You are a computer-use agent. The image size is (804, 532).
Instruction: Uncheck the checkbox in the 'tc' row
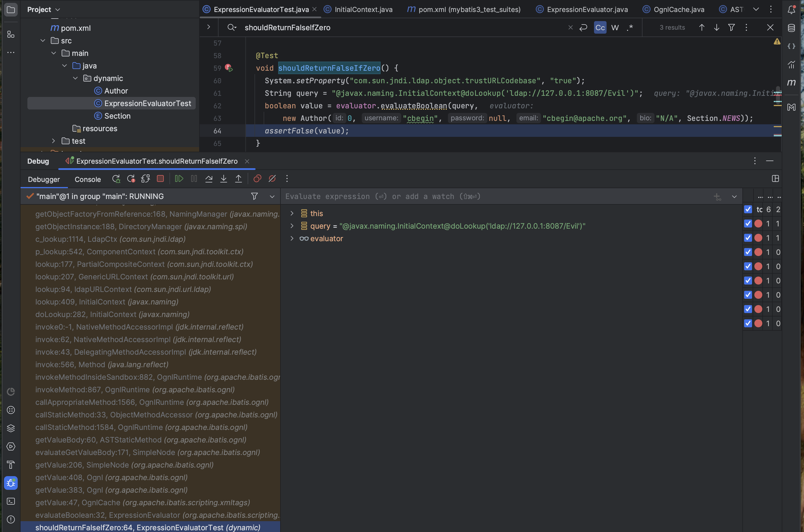(x=748, y=209)
